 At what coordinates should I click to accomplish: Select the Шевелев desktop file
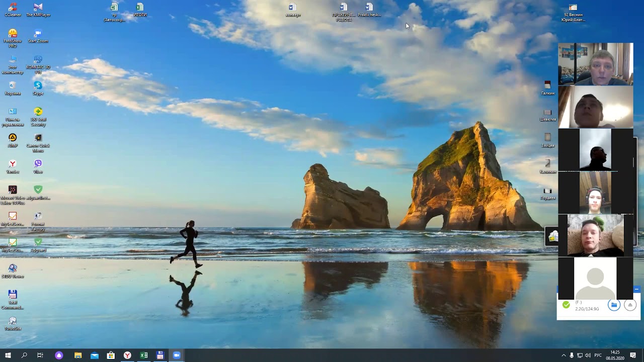[548, 114]
